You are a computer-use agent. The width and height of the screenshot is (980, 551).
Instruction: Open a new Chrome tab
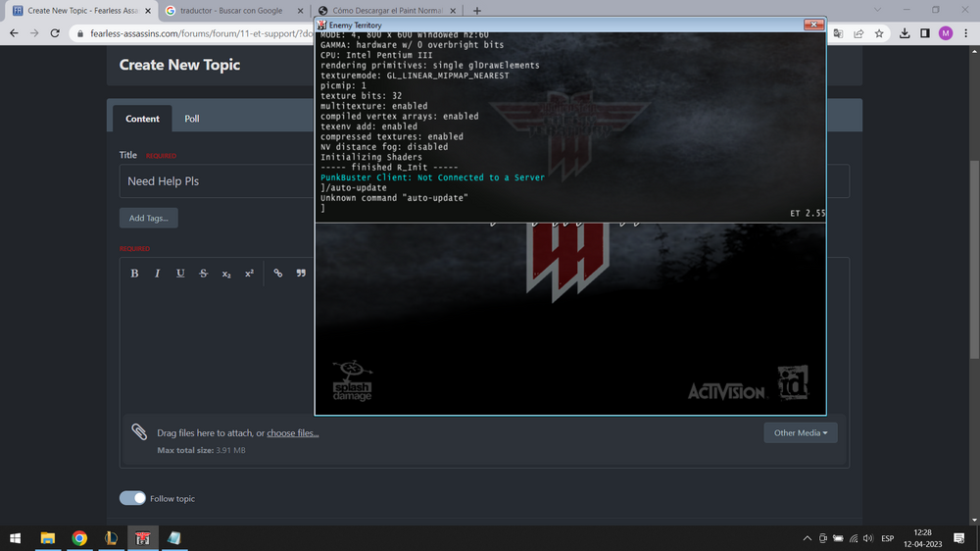pyautogui.click(x=477, y=11)
